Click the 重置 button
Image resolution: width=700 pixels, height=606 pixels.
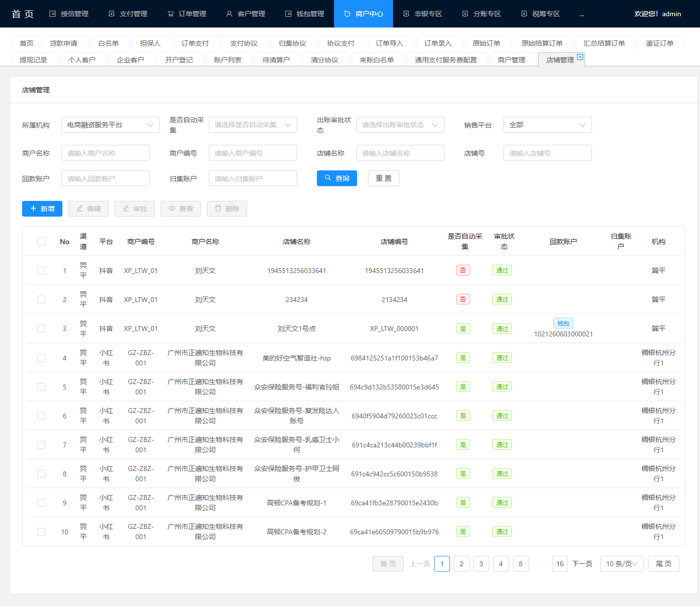coord(384,178)
